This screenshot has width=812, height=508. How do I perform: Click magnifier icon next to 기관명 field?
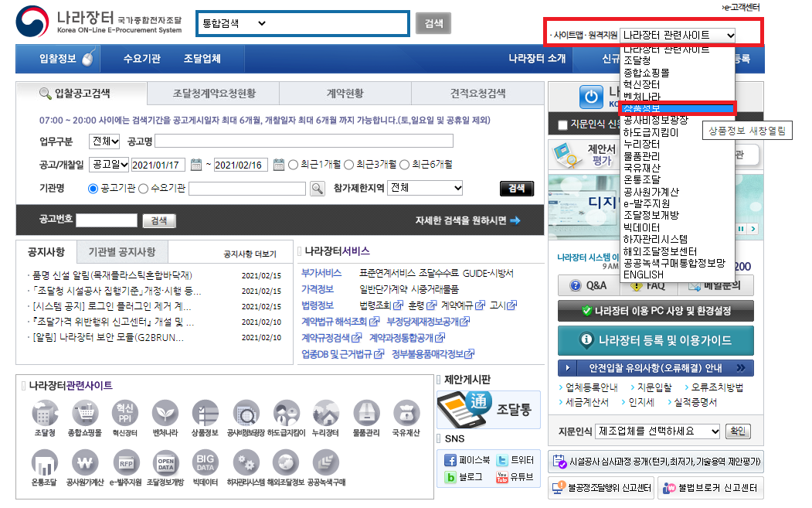tap(318, 188)
